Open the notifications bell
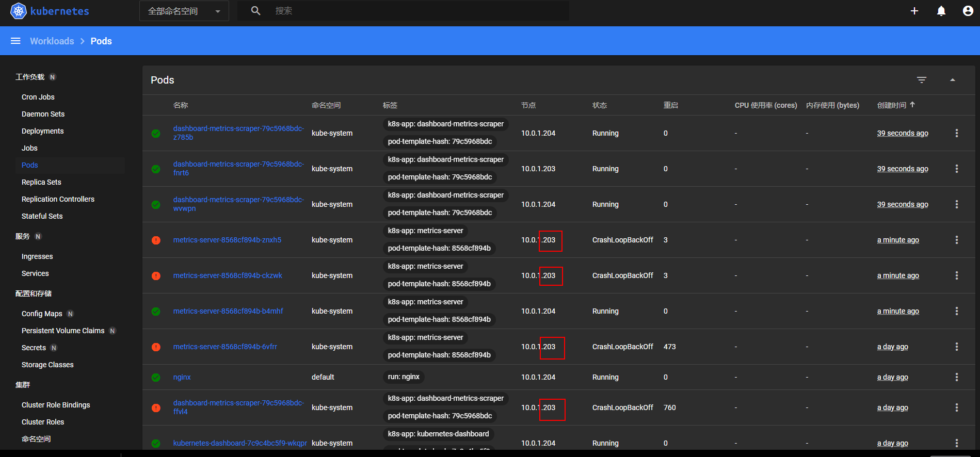The width and height of the screenshot is (980, 457). pyautogui.click(x=941, y=11)
